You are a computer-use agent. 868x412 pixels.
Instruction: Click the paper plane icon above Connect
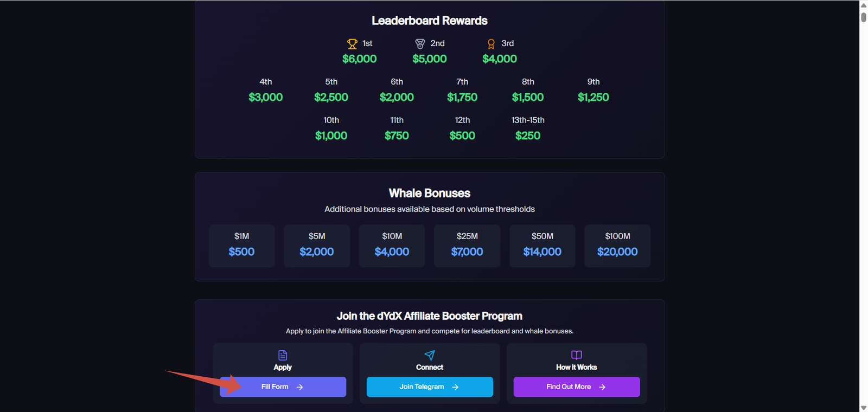point(430,355)
